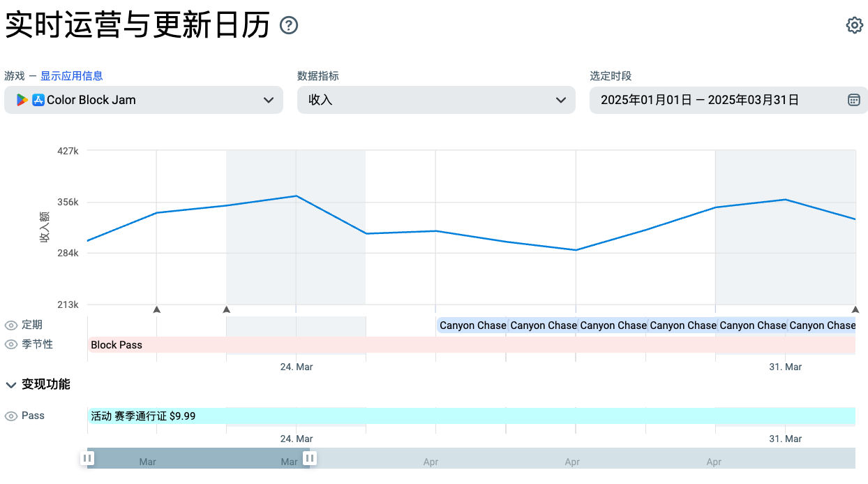
Task: Click the selected date range field
Action: point(728,100)
